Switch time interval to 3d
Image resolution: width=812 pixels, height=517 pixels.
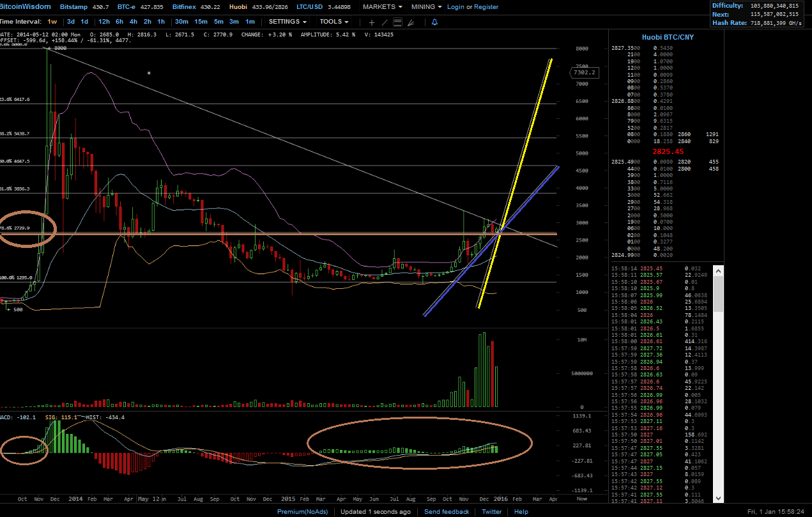70,22
